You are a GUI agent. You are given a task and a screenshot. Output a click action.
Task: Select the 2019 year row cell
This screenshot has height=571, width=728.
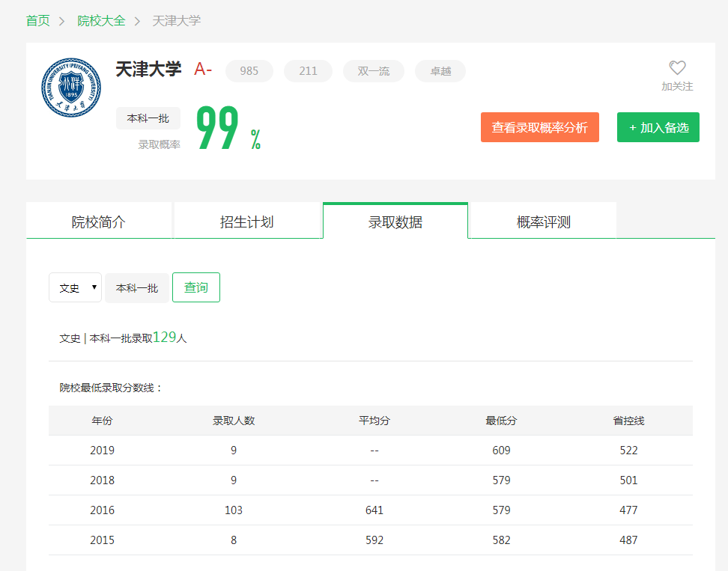[x=102, y=451]
